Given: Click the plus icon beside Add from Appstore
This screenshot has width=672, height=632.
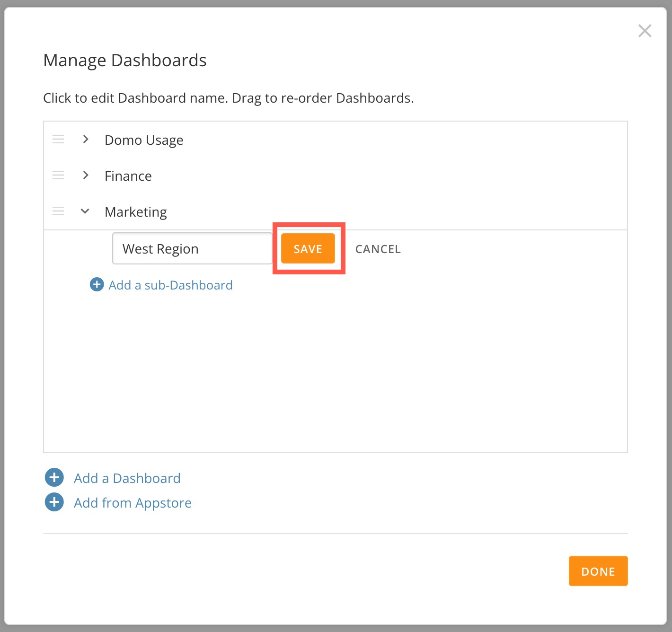Looking at the screenshot, I should point(53,502).
